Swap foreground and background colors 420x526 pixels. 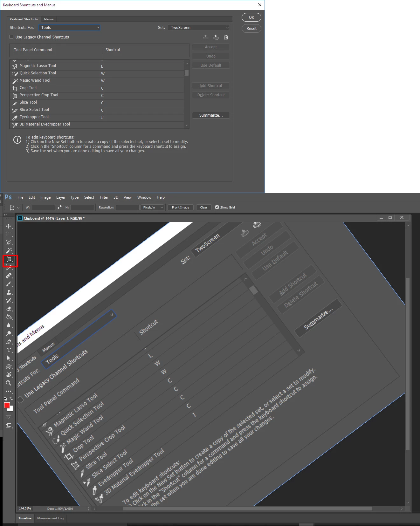click(x=11, y=399)
